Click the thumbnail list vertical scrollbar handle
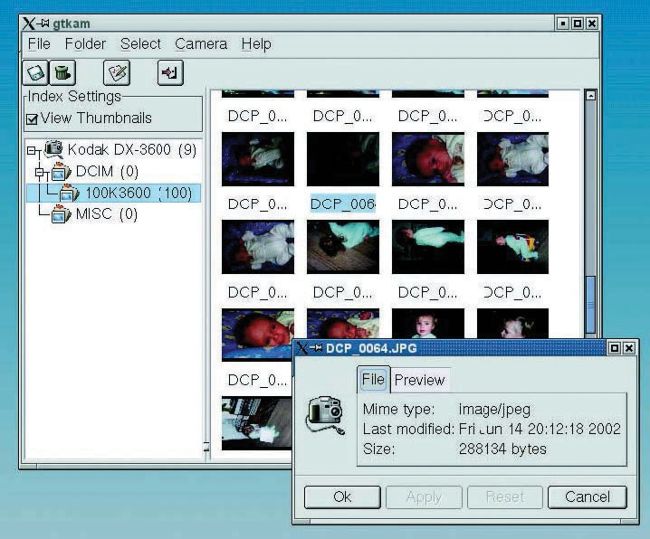Screen dimensions: 650x539 590,305
